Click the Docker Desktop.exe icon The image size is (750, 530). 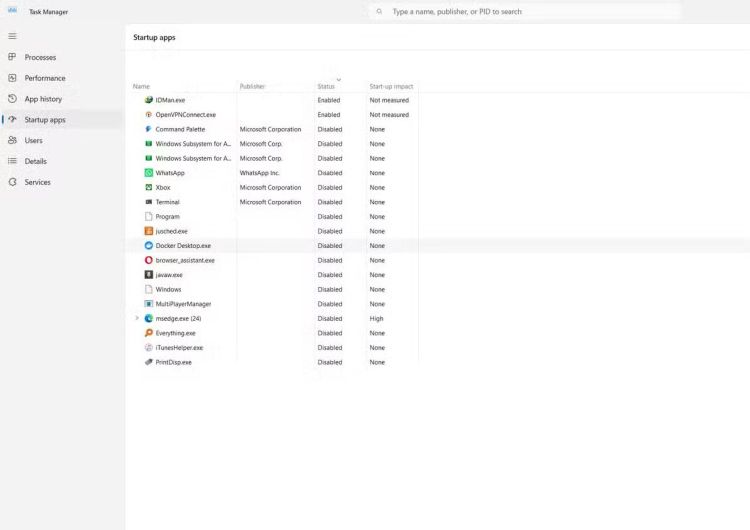pyautogui.click(x=148, y=245)
